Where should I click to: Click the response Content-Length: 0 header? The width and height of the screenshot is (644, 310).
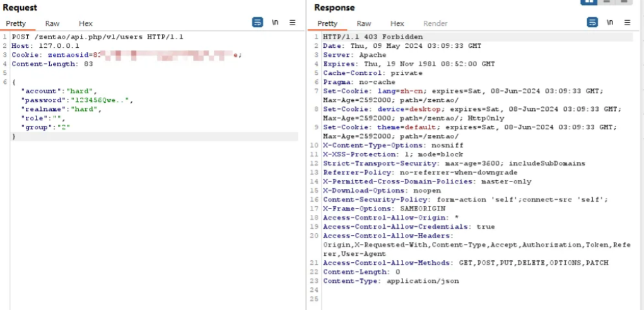361,272
